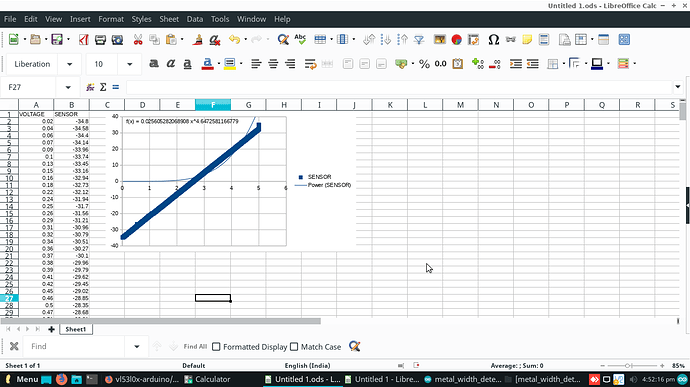The image size is (690, 387).
Task: Insert an image
Action: pos(440,40)
